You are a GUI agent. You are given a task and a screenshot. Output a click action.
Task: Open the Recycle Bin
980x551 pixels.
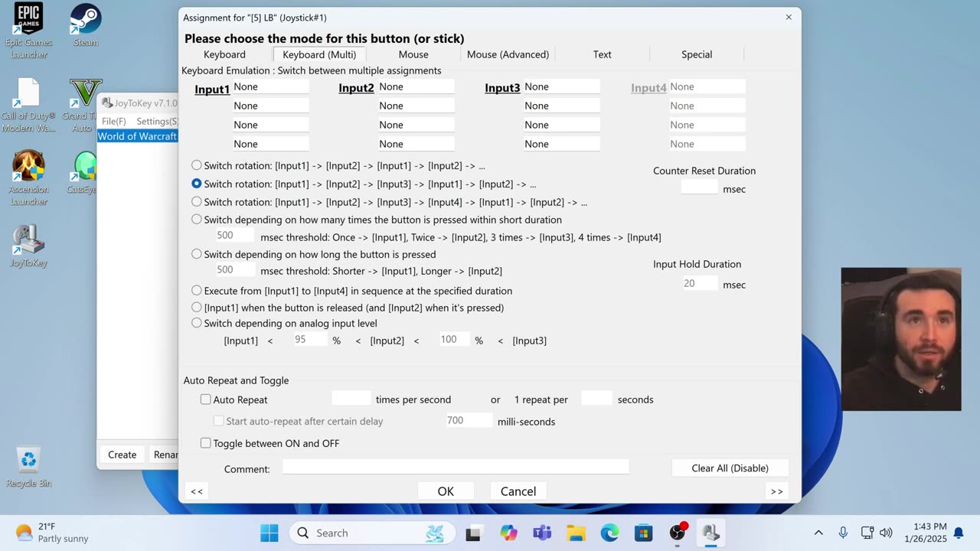click(28, 466)
